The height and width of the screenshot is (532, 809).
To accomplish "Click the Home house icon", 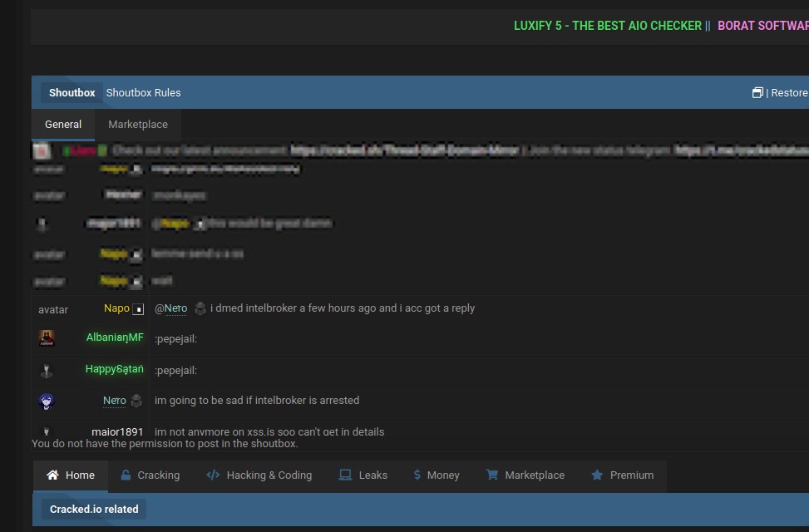I will click(52, 475).
